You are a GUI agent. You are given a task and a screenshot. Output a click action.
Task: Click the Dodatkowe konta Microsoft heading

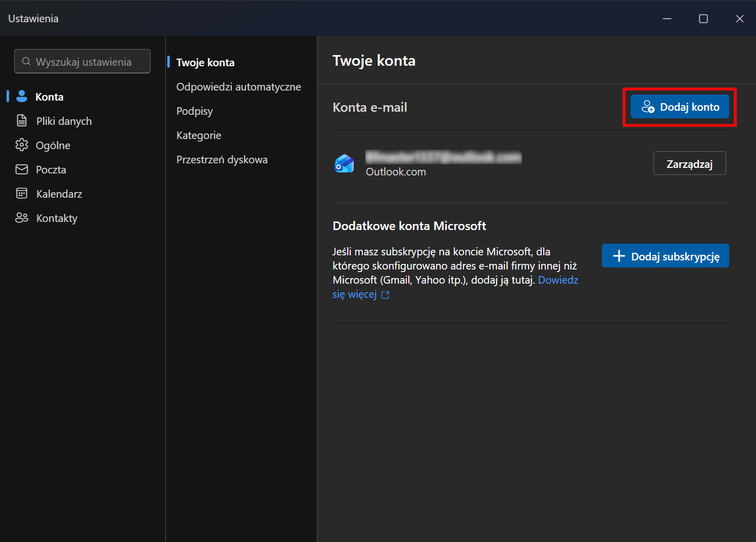pyautogui.click(x=409, y=226)
